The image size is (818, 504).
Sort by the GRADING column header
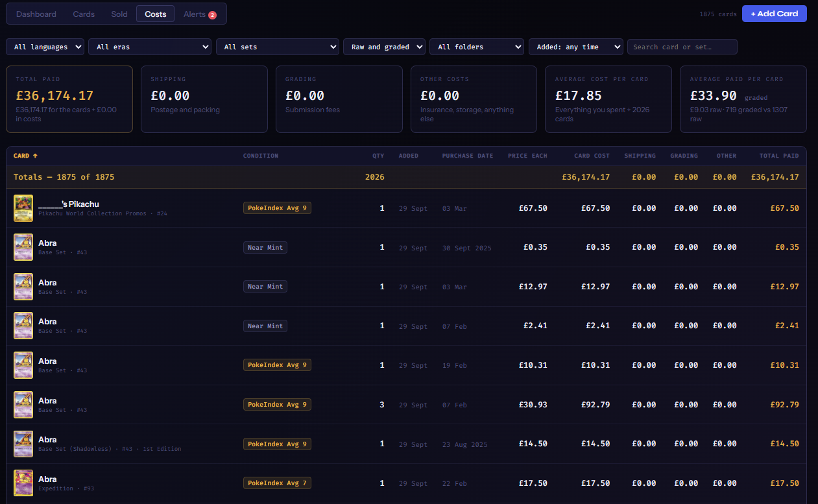pos(684,156)
